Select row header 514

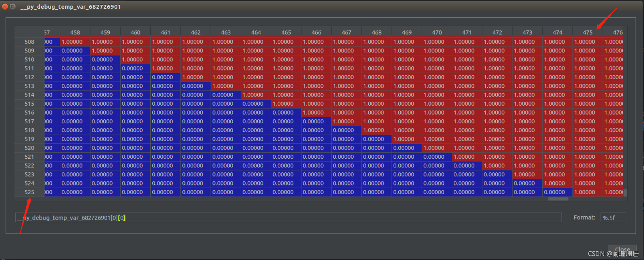coord(29,95)
